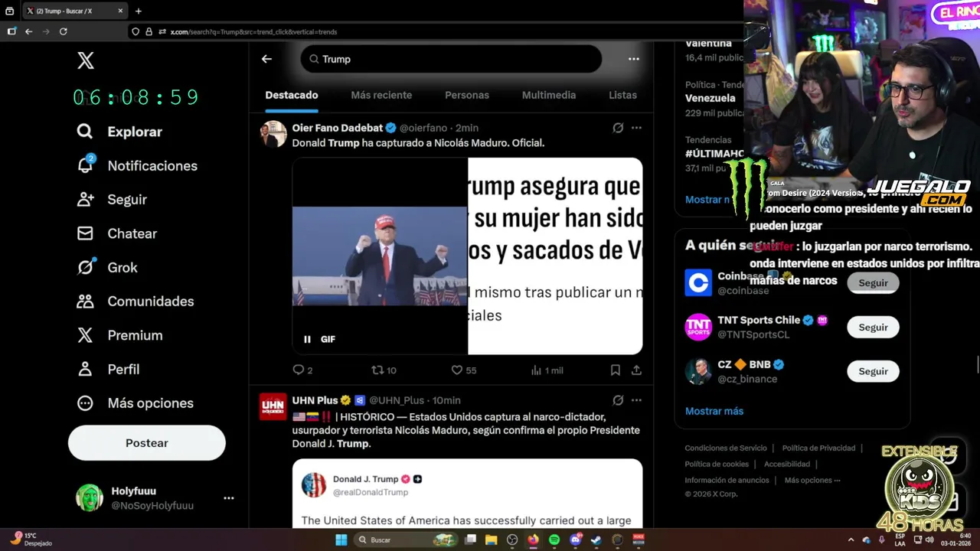Click the Trump search input field
This screenshot has width=980, height=551.
(x=451, y=59)
